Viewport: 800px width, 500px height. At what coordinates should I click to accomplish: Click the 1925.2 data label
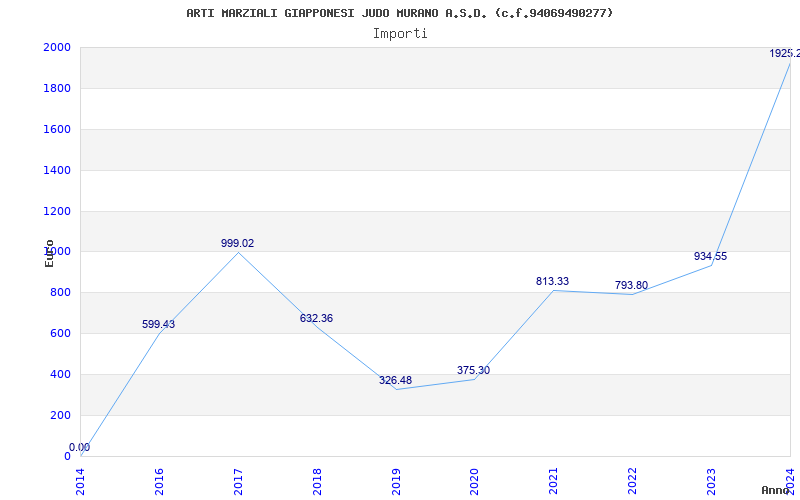tap(784, 54)
